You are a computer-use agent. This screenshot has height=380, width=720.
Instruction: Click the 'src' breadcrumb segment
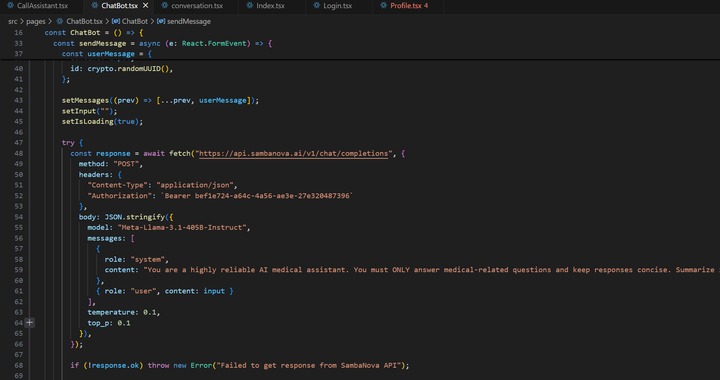[12, 21]
